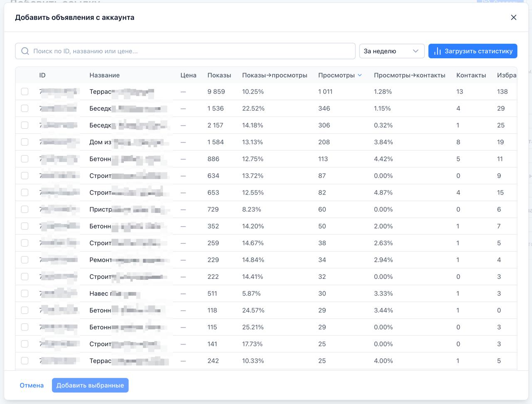The width and height of the screenshot is (532, 404).
Task: Sort by the Контакты column header
Action: pos(471,75)
